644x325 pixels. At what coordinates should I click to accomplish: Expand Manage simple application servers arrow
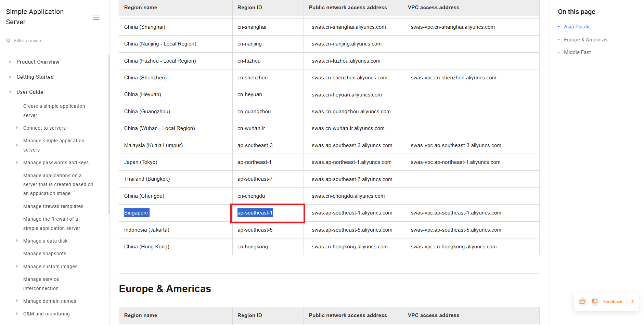click(x=17, y=145)
